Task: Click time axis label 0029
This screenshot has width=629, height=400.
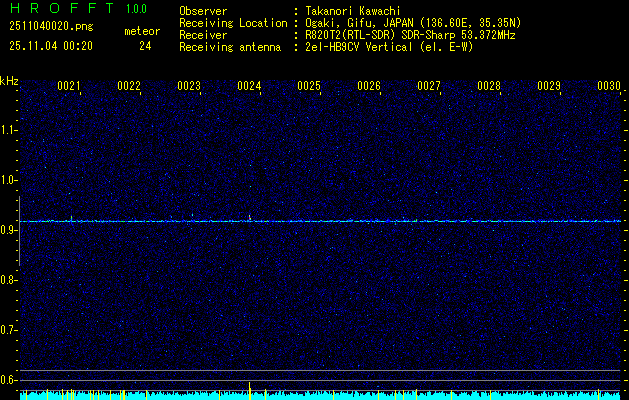Action: (x=549, y=86)
